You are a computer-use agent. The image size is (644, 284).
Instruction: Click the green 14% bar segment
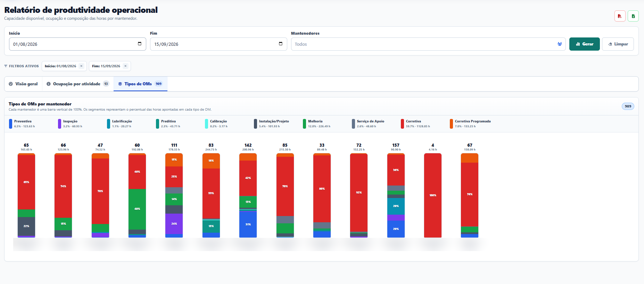coord(174,199)
